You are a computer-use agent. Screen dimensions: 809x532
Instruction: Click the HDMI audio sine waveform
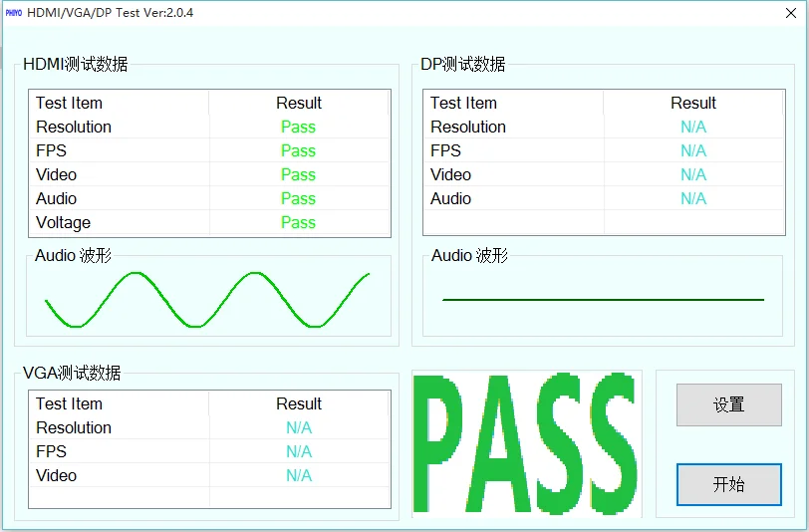click(207, 299)
